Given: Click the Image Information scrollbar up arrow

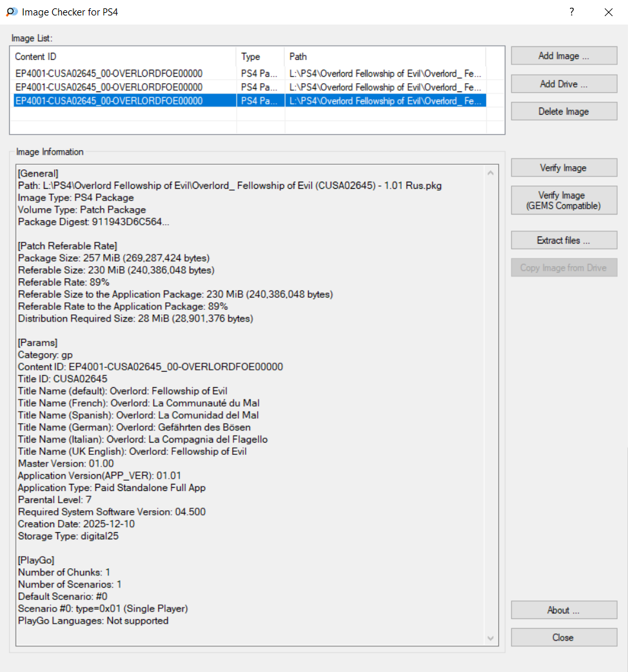Looking at the screenshot, I should [491, 173].
